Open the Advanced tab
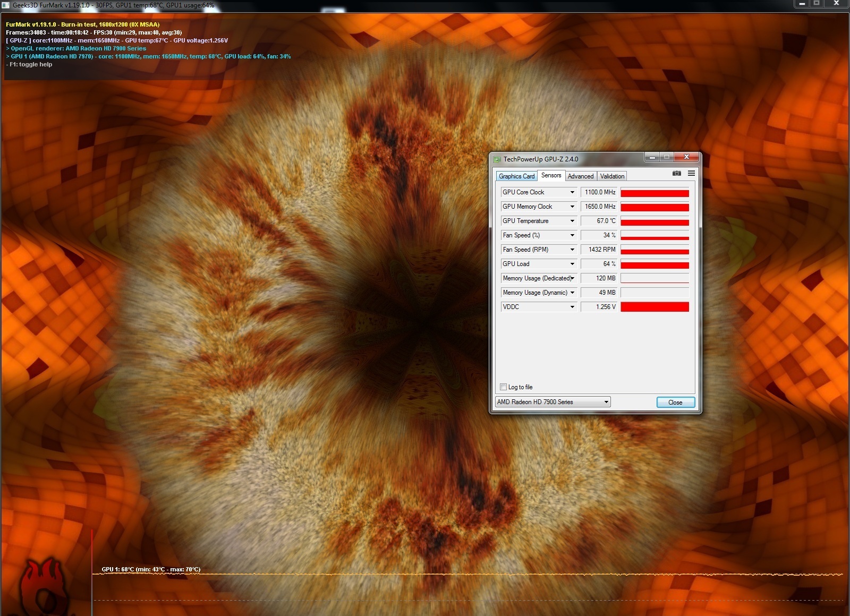850x616 pixels. coord(580,176)
